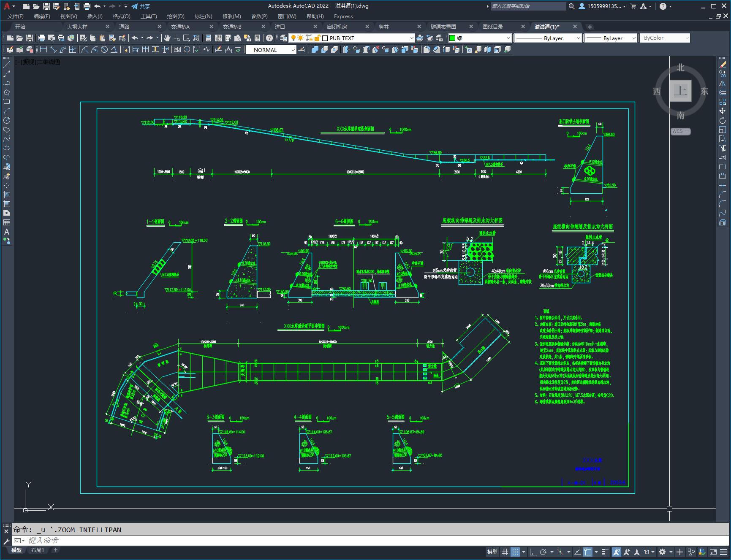Select the Rectangle draw tool
731x560 pixels.
pyautogui.click(x=7, y=102)
